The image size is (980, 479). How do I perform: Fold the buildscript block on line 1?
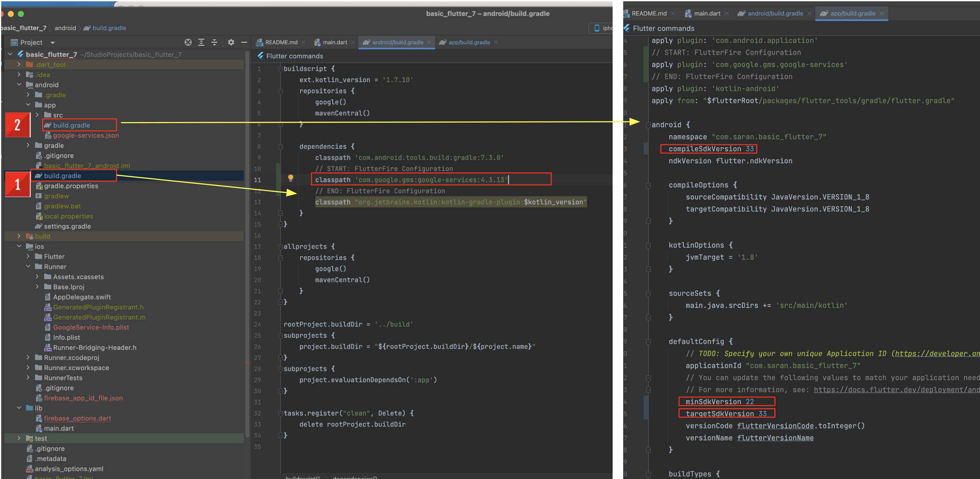[281, 69]
